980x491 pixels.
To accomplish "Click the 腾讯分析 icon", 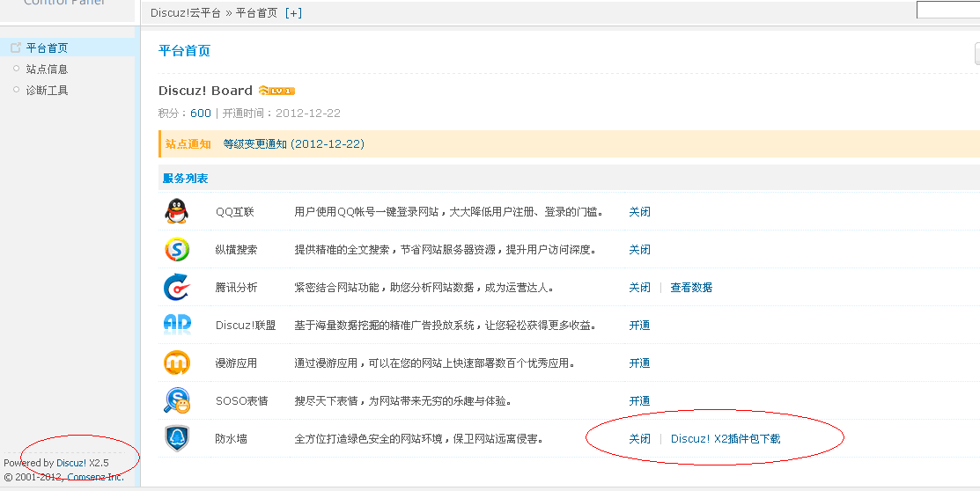I will coord(177,288).
